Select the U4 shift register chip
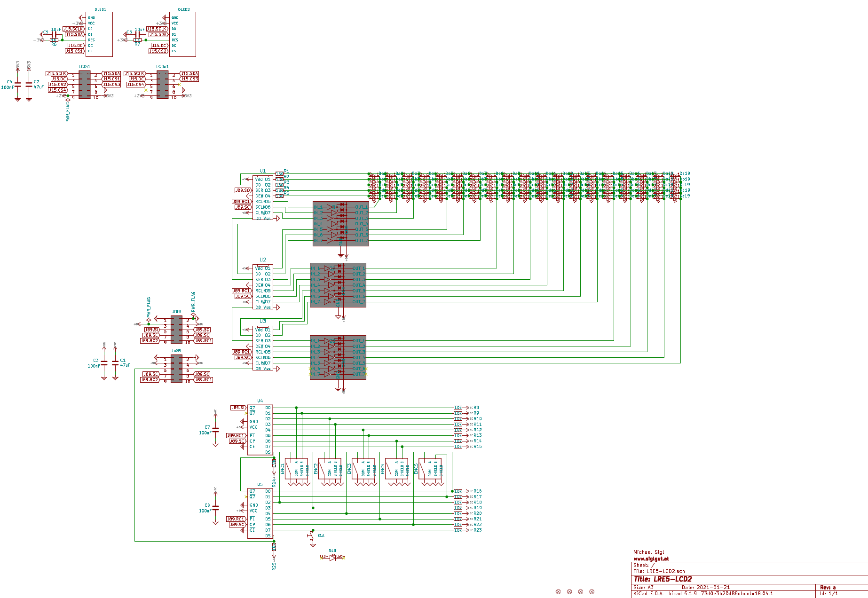868x598 pixels. pos(260,430)
